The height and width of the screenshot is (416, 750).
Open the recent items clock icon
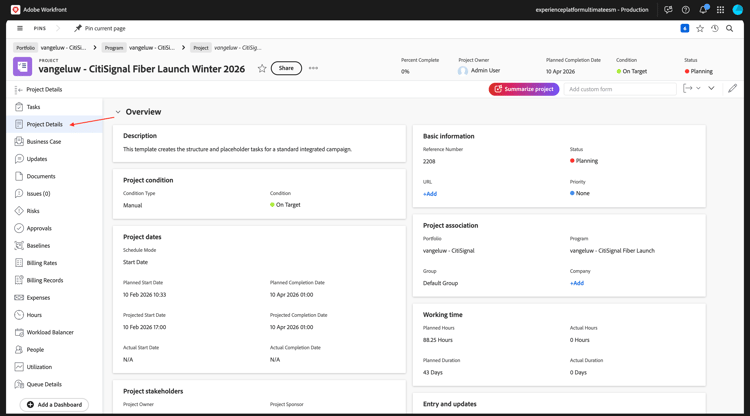click(715, 29)
